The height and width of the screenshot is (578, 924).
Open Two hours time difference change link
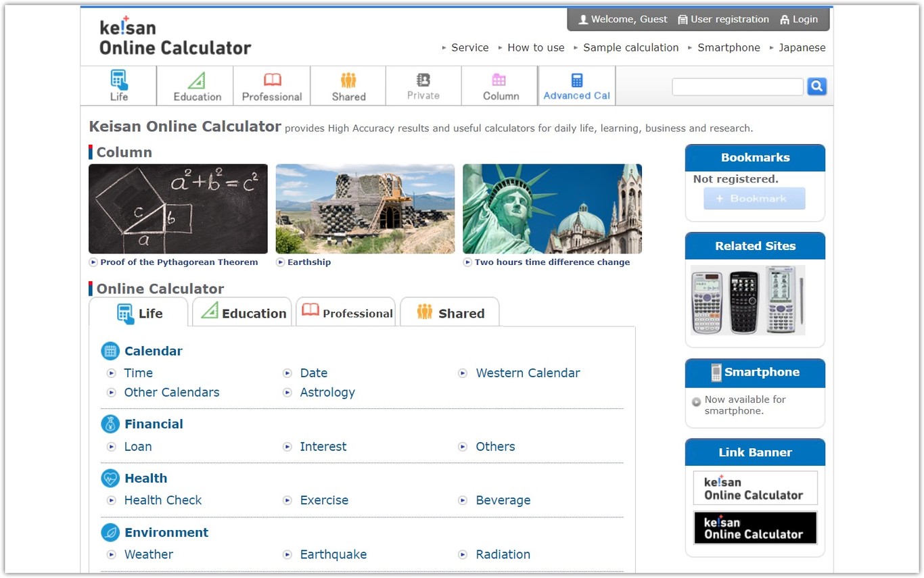pos(552,262)
